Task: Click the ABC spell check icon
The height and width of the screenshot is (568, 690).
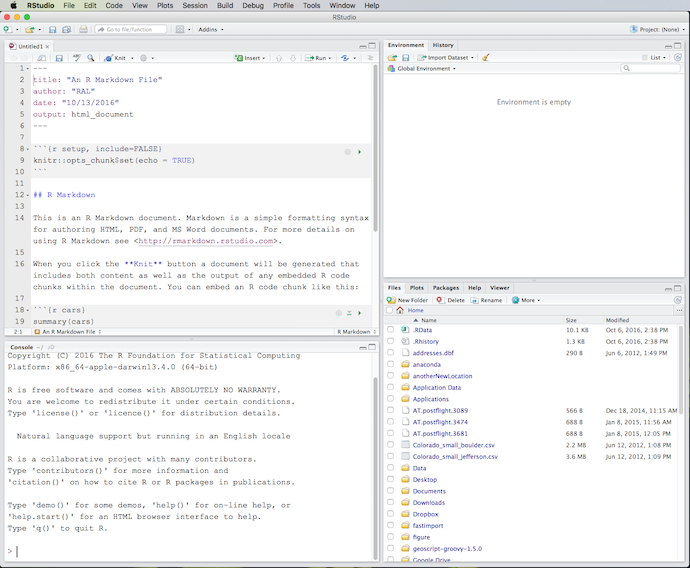Action: coord(77,58)
